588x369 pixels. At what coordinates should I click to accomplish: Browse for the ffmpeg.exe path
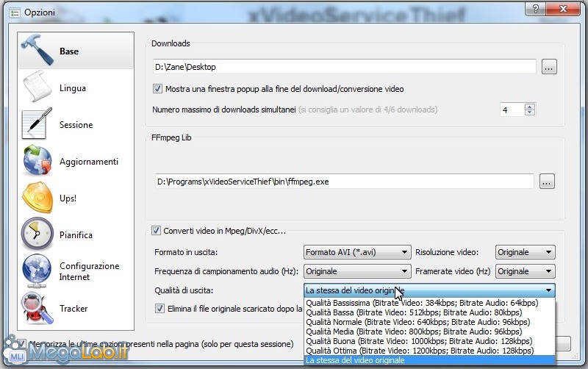click(547, 182)
